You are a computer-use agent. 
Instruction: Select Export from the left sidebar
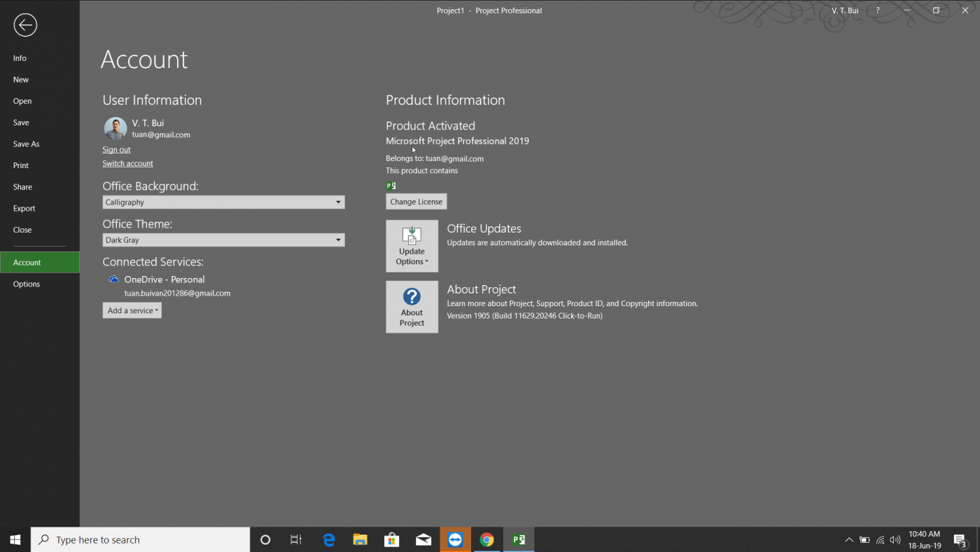click(x=24, y=208)
